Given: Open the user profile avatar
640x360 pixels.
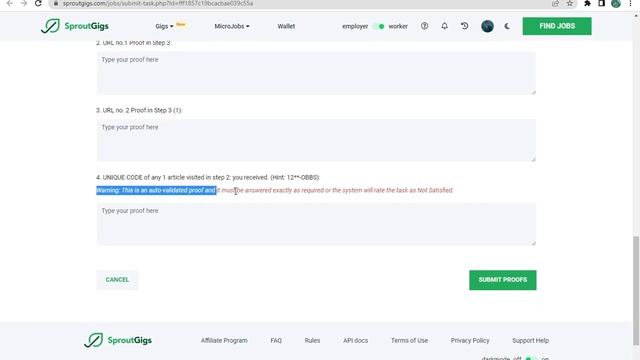Looking at the screenshot, I should tap(487, 26).
